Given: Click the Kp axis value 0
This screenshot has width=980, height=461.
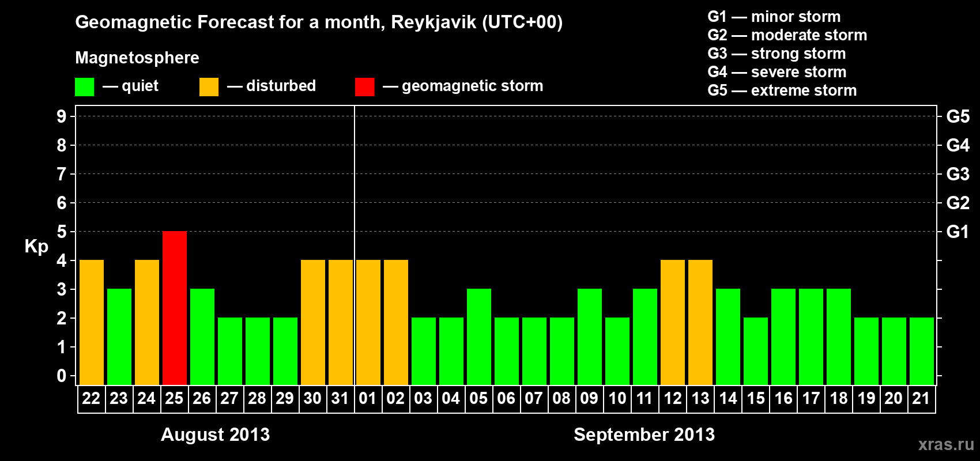Looking at the screenshot, I should pyautogui.click(x=62, y=376).
